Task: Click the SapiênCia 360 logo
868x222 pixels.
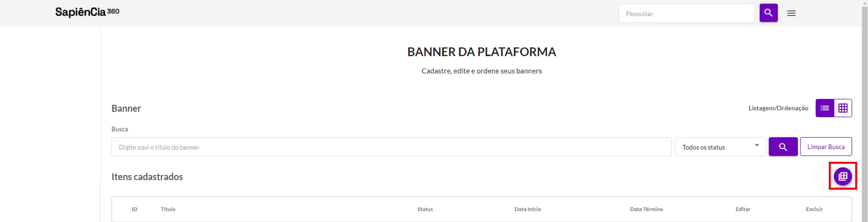Action: tap(87, 12)
